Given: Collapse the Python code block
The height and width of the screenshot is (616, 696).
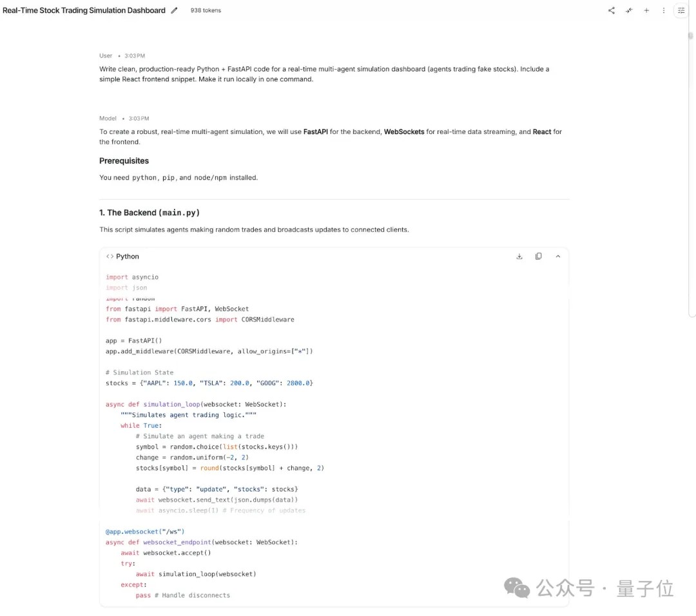Looking at the screenshot, I should tap(558, 256).
